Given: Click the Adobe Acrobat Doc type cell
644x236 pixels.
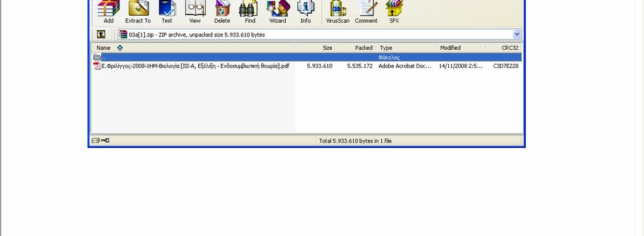Looking at the screenshot, I should pyautogui.click(x=405, y=65).
